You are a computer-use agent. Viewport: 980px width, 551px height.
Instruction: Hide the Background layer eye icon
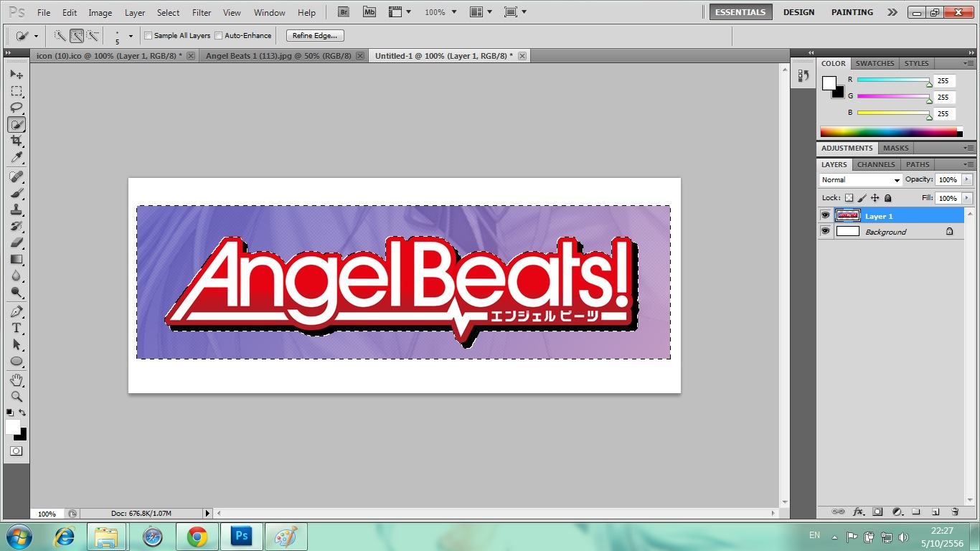pyautogui.click(x=825, y=231)
